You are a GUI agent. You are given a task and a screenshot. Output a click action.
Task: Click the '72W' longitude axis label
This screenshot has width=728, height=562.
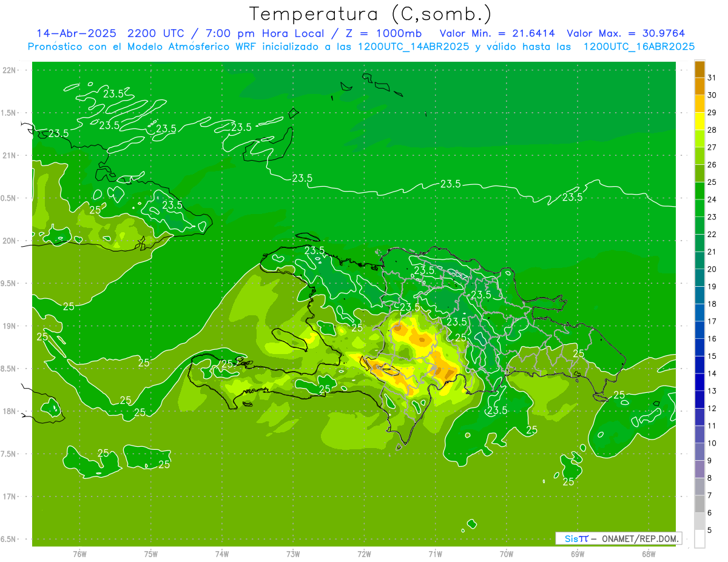(x=364, y=554)
